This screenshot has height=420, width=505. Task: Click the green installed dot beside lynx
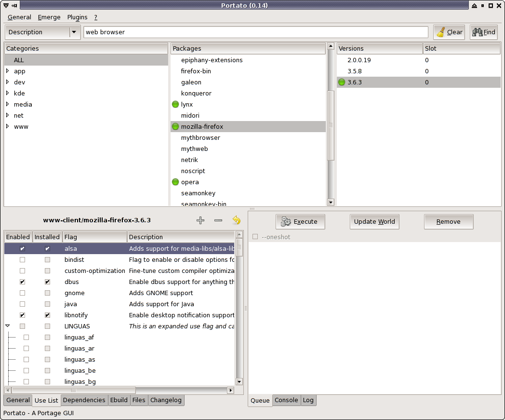point(175,105)
